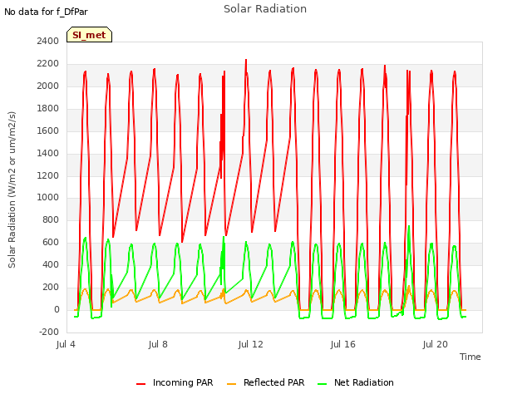The height and width of the screenshot is (399, 532).
Task: Click the Jul 8 x-axis tick label
Action: point(158,344)
